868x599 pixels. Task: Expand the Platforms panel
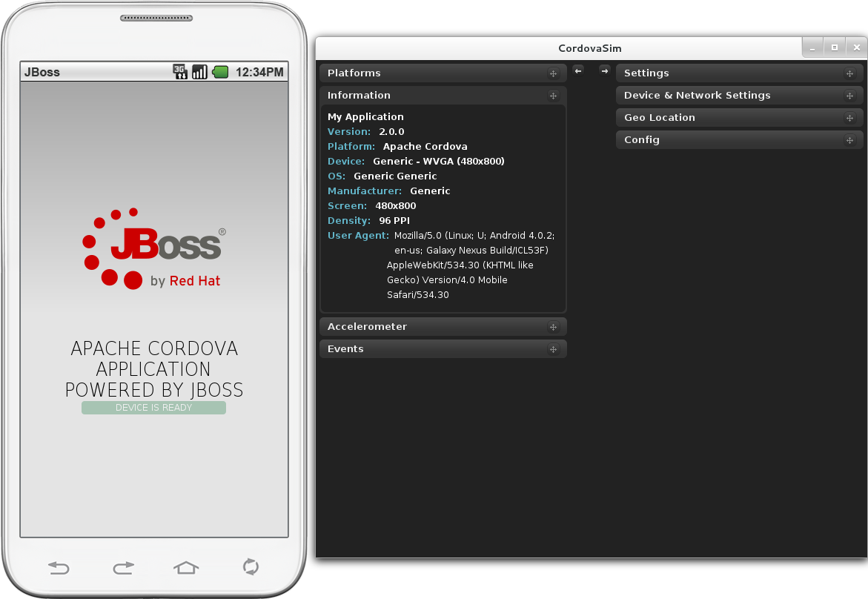(x=443, y=73)
